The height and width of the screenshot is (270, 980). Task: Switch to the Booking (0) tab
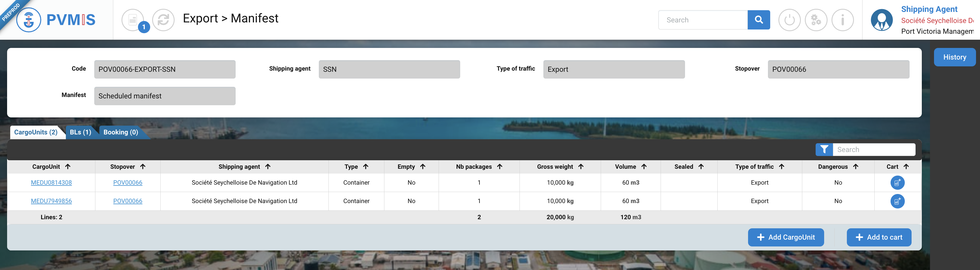[121, 132]
